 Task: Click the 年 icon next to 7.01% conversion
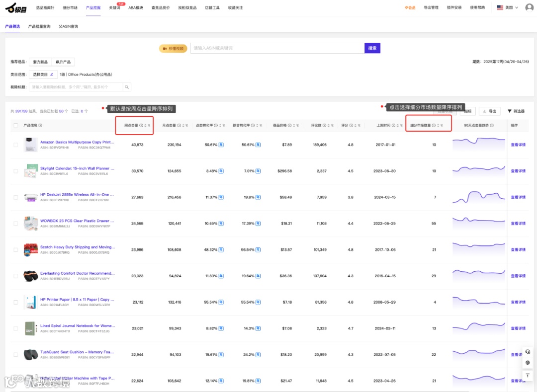tap(258, 171)
